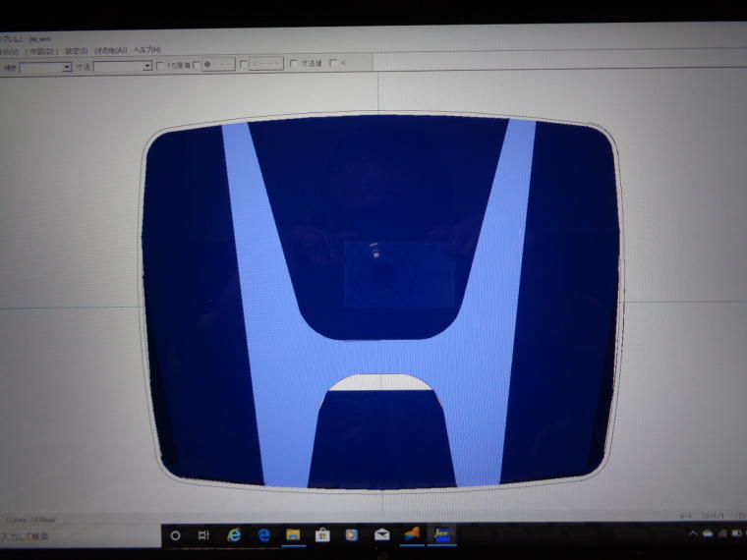The image size is (747, 560).
Task: Click inside the 寸法 length input box
Action: pyautogui.click(x=118, y=66)
